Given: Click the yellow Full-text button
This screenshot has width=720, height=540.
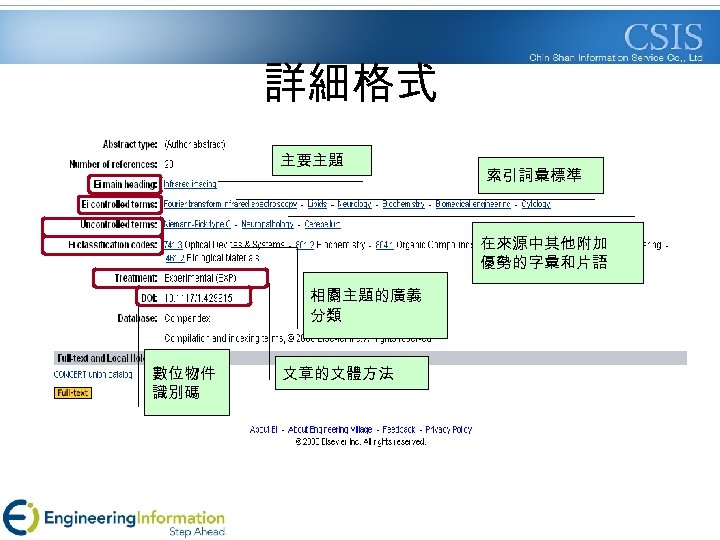Looking at the screenshot, I should [73, 393].
